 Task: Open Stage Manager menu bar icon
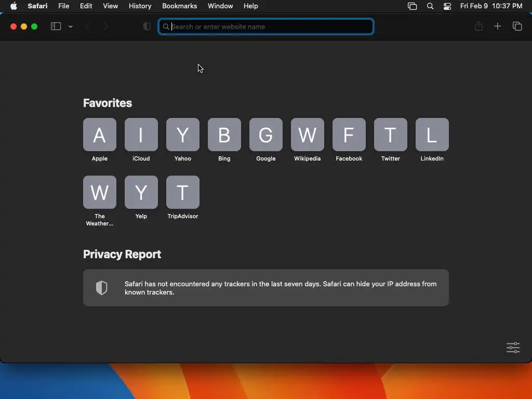412,6
